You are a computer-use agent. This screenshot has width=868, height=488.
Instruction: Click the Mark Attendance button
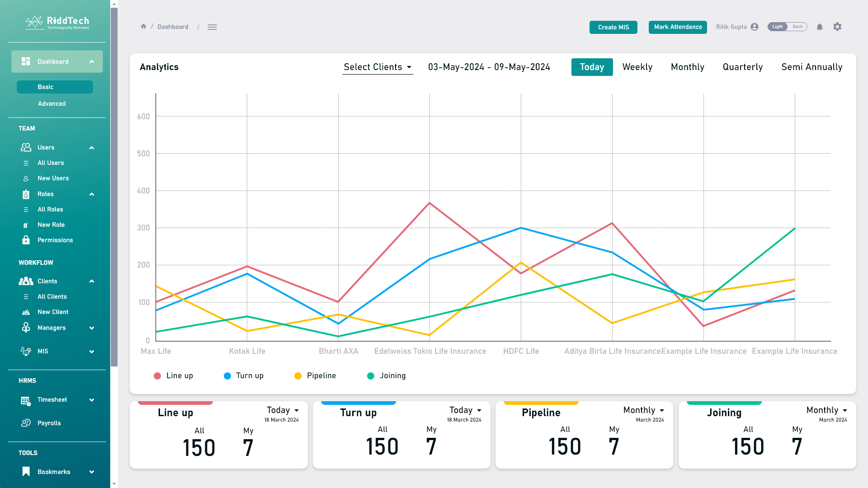click(678, 27)
